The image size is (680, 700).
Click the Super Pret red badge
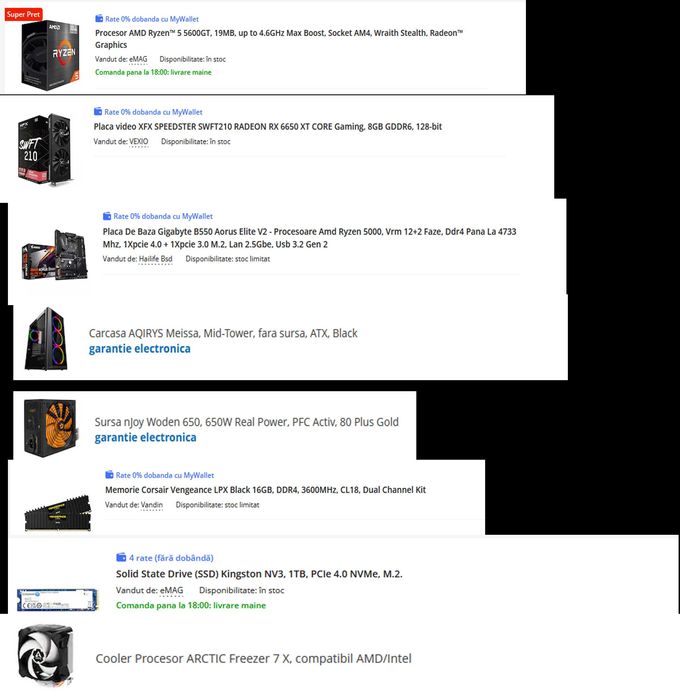click(x=23, y=14)
